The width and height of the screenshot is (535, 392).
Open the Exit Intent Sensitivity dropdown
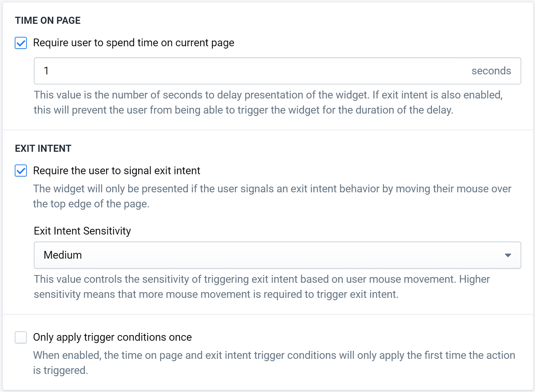tap(277, 255)
